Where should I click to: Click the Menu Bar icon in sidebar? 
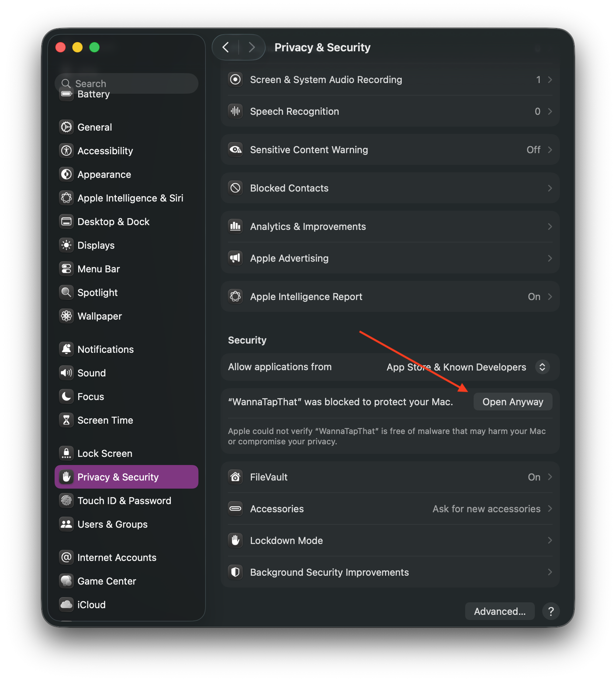pos(66,269)
